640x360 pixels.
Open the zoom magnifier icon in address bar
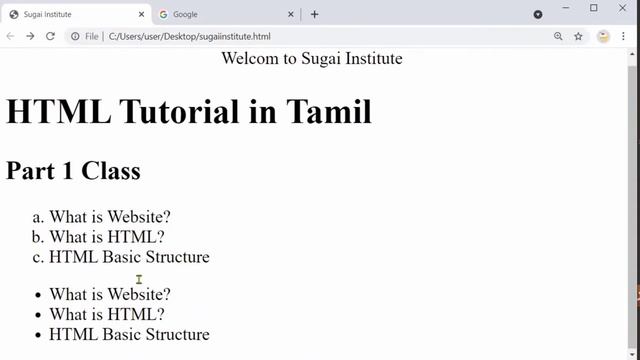[x=558, y=36]
